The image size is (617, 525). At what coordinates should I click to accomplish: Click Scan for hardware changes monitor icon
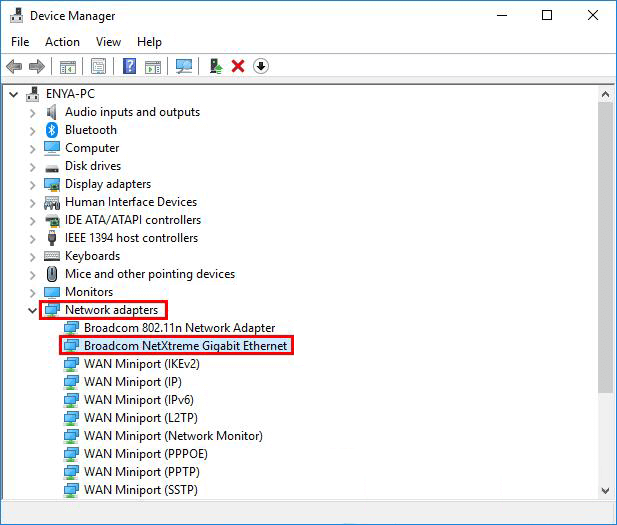coord(184,67)
